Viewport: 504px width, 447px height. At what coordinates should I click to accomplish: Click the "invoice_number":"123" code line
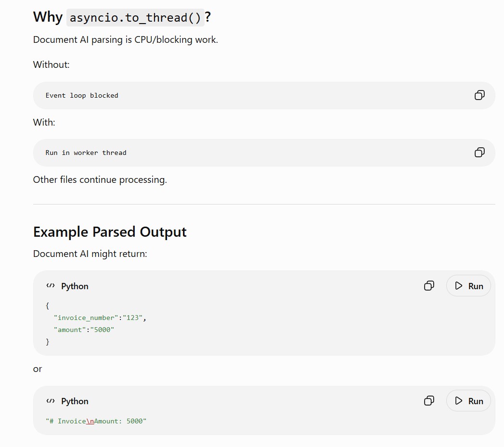click(x=100, y=318)
